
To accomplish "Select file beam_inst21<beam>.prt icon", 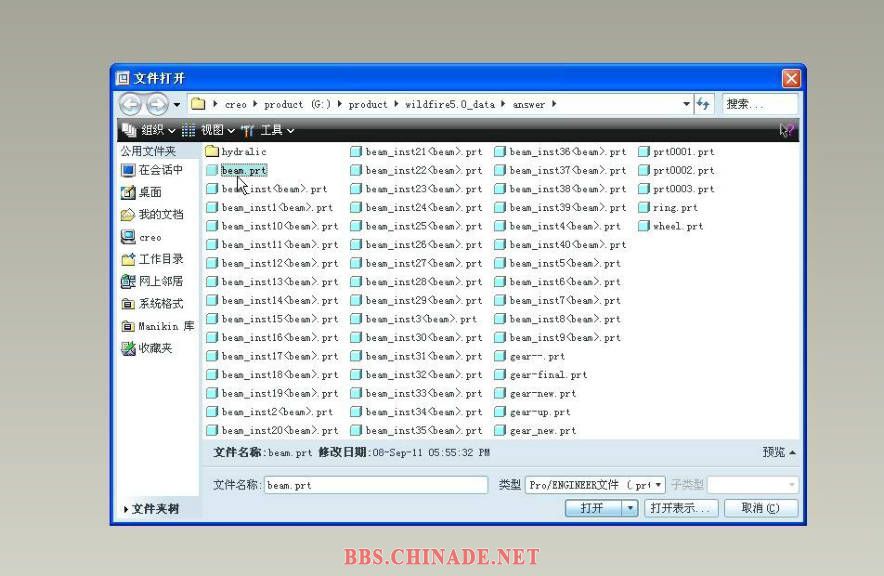I will 356,152.
